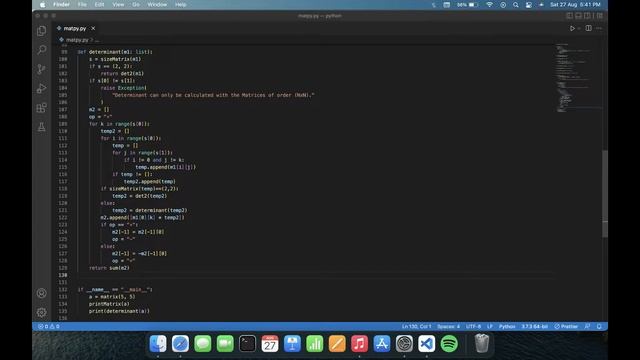The image size is (640, 360).
Task: Click the def determinant line of code
Action: tap(115, 52)
